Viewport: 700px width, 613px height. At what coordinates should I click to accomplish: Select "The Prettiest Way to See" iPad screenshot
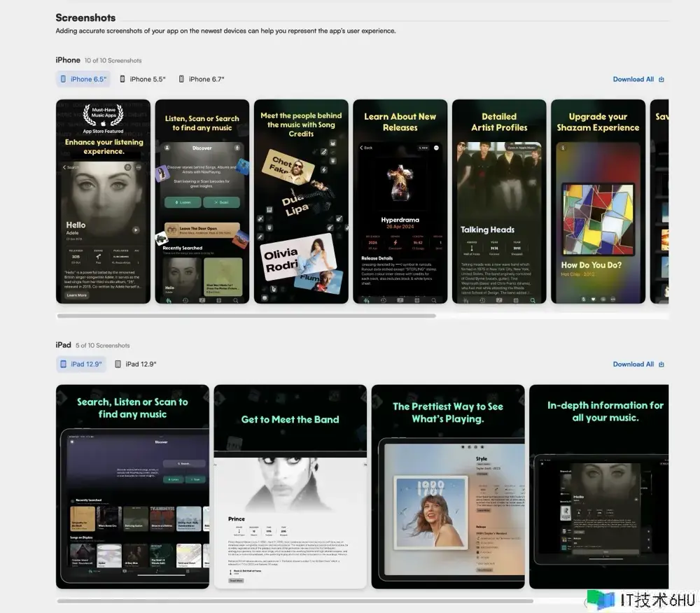448,487
